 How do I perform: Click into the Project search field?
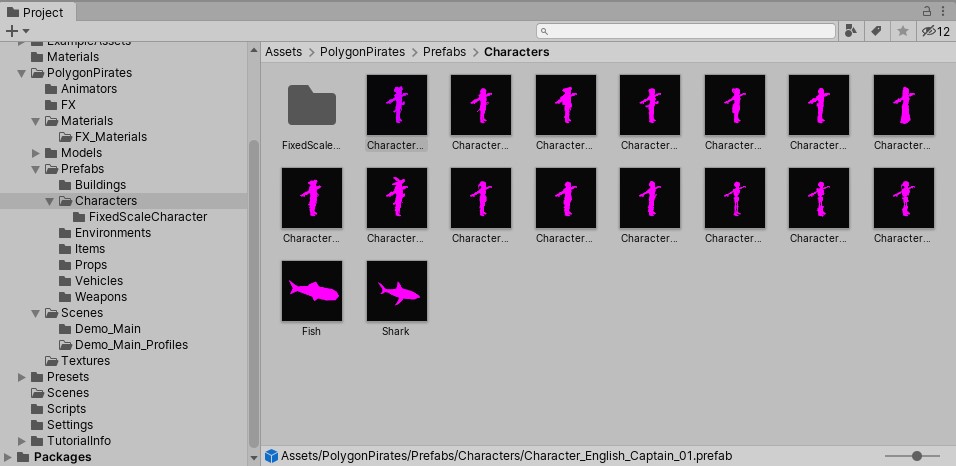point(686,31)
